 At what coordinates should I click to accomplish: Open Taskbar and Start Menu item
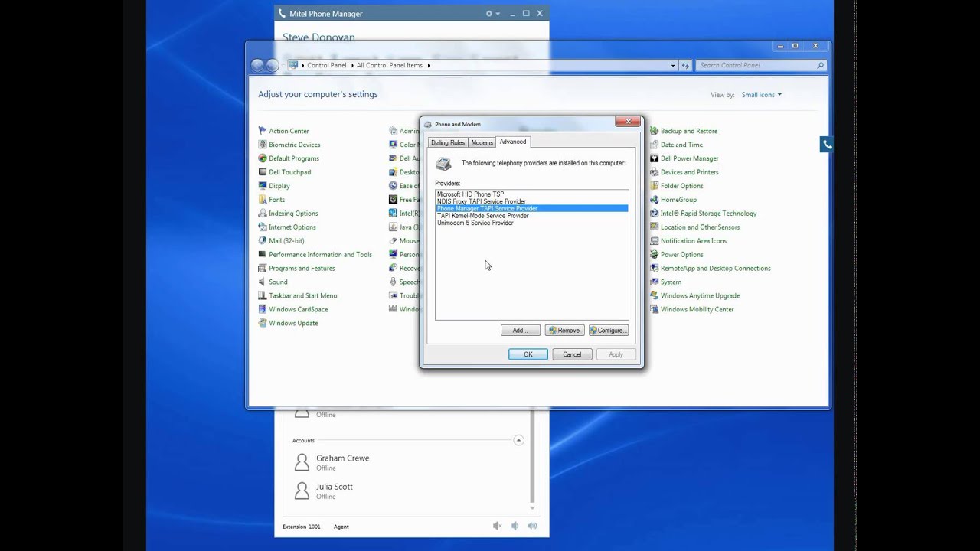[302, 296]
